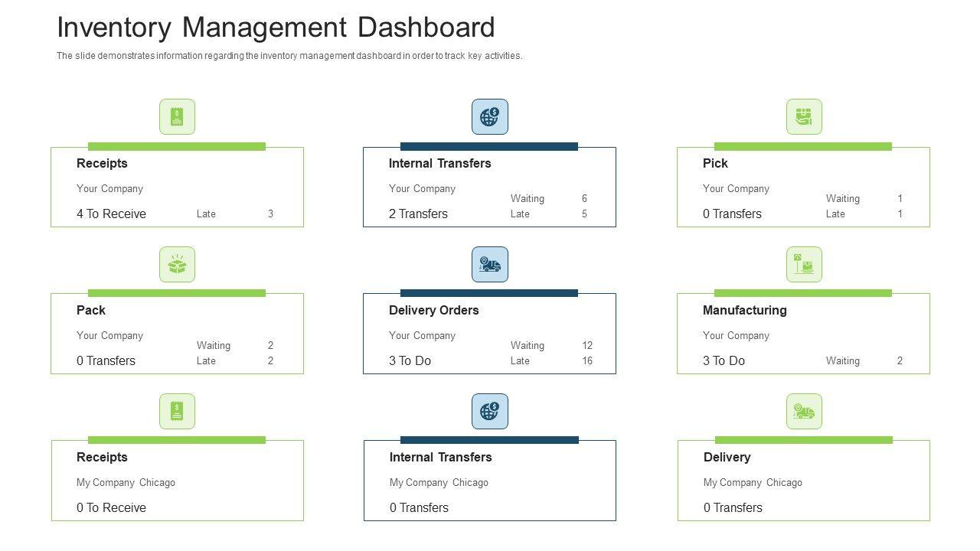Open "3 To Do" in the Manufacturing card
Screen dimensions: 980x551
coord(724,361)
